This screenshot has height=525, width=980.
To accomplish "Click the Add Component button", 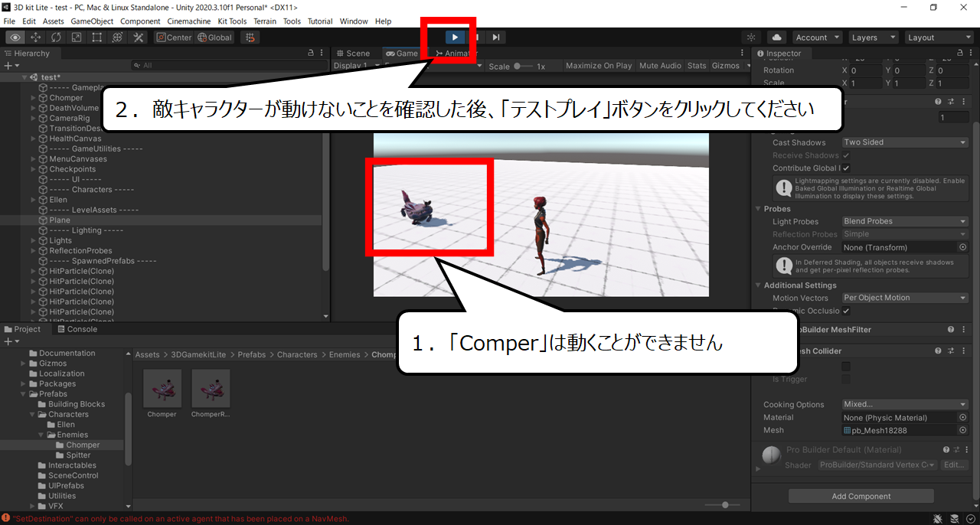I will (x=861, y=496).
